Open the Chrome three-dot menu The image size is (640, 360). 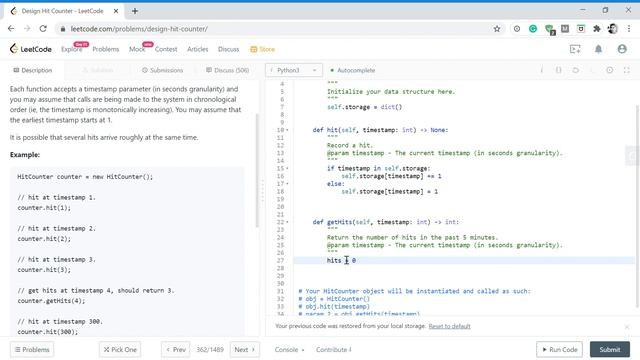[x=629, y=29]
